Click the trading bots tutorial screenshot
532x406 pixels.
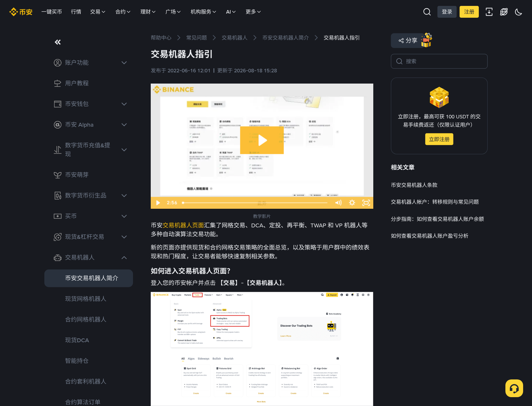tap(262, 349)
